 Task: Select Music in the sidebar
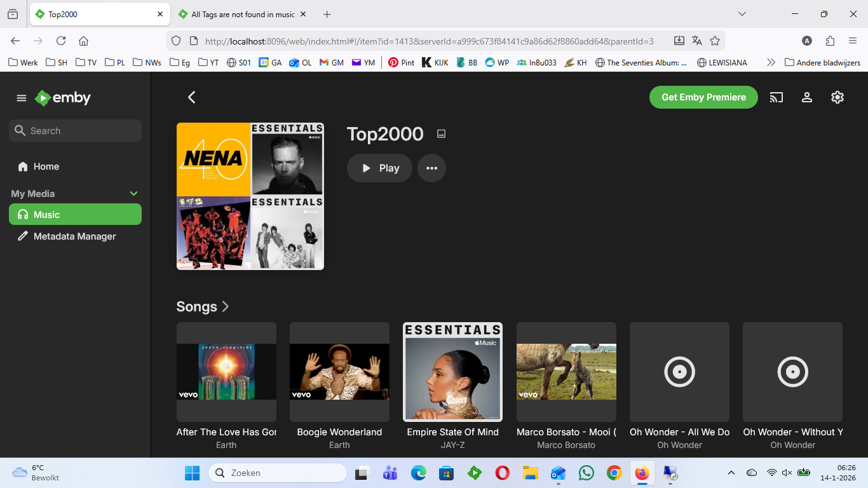[x=75, y=214]
